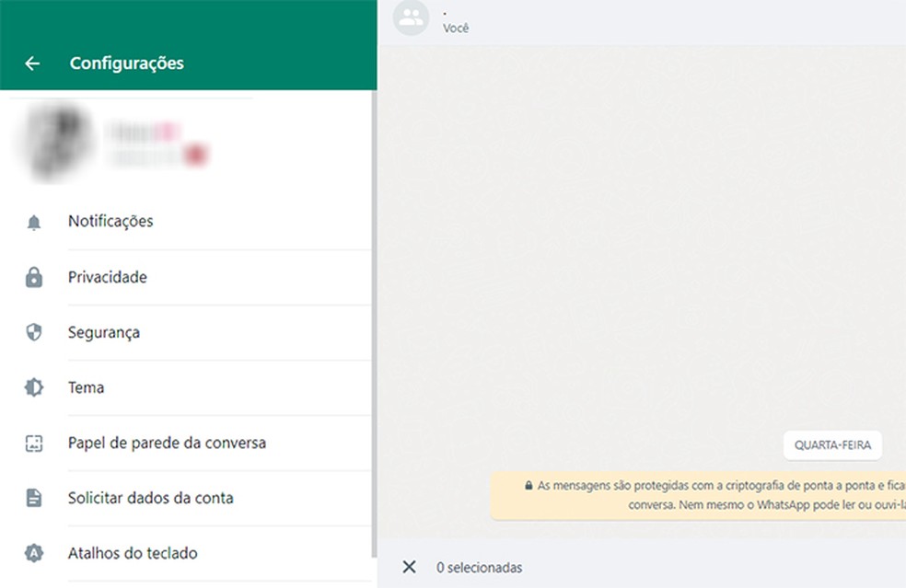Click the back arrow in Configurações header
The height and width of the screenshot is (588, 906).
[32, 63]
